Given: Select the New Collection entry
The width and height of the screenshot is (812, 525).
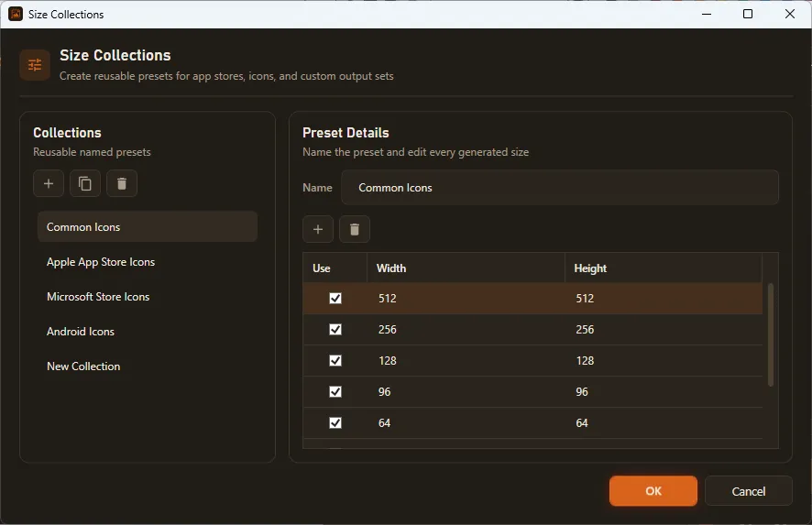Looking at the screenshot, I should [147, 366].
